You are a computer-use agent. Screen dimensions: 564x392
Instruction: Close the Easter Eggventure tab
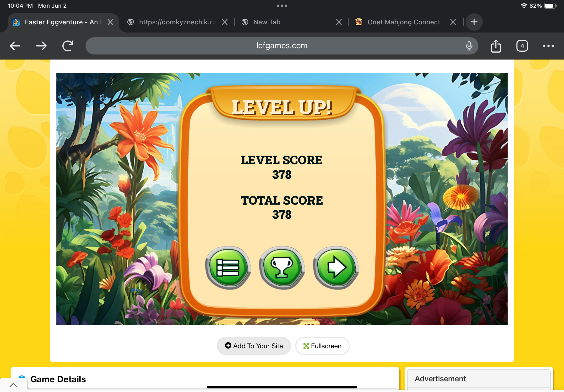(110, 22)
